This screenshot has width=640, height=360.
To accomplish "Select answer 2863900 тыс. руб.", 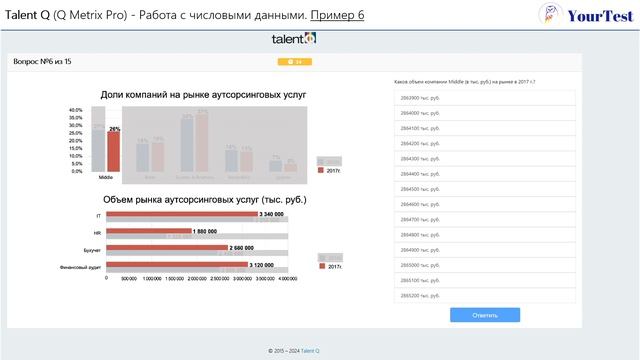I will tap(485, 98).
